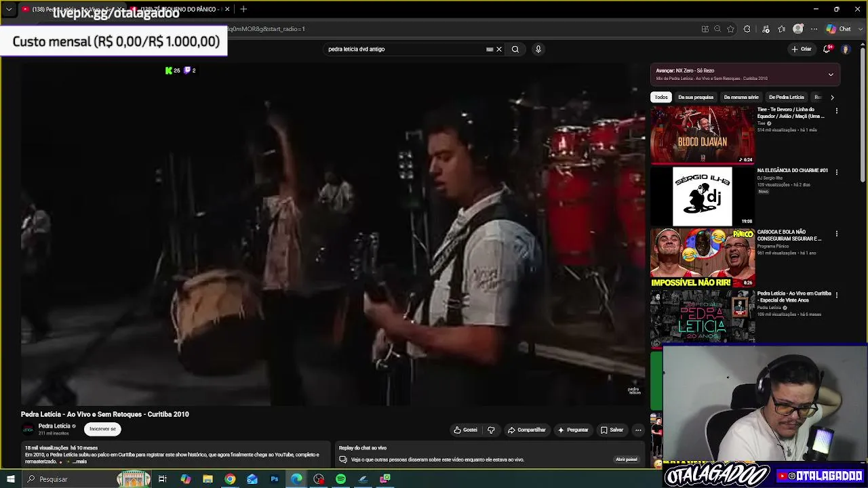Screen dimensions: 868x488
Task: Clear the YouTube search box text
Action: (x=499, y=49)
